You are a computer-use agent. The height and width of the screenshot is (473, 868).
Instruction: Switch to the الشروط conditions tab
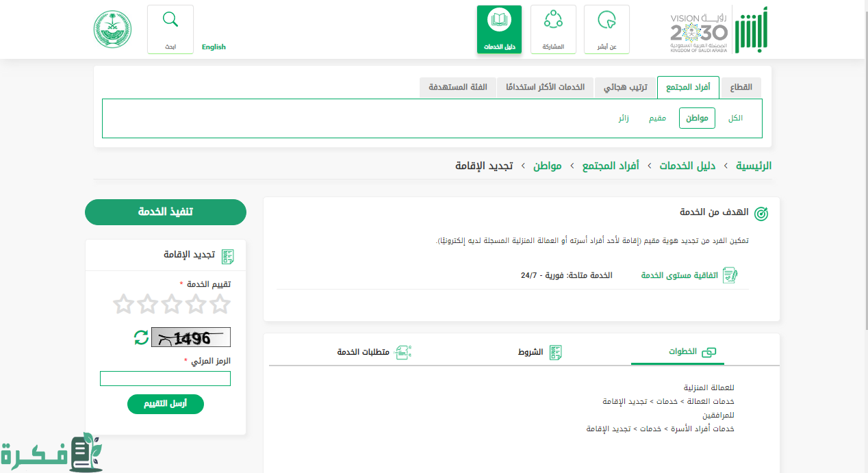tap(539, 352)
